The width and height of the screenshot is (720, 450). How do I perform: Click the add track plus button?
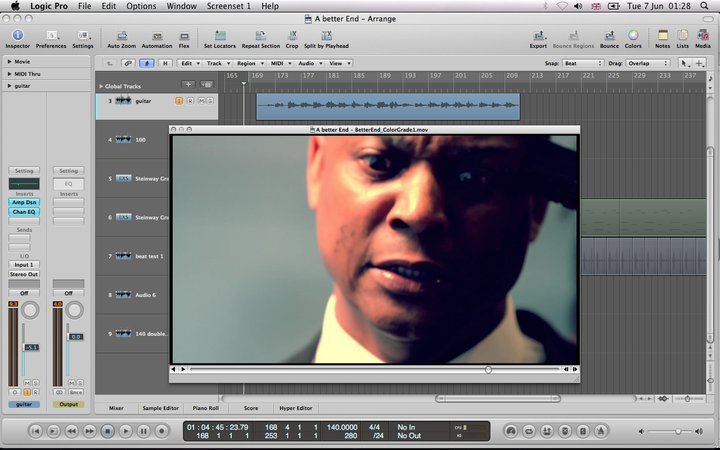[x=188, y=84]
